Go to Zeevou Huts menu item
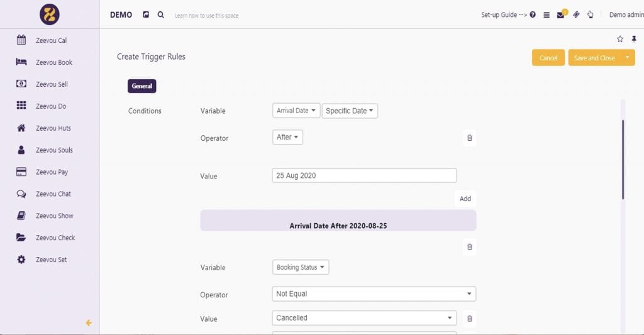Screen dimensions: 644x335 pos(53,128)
